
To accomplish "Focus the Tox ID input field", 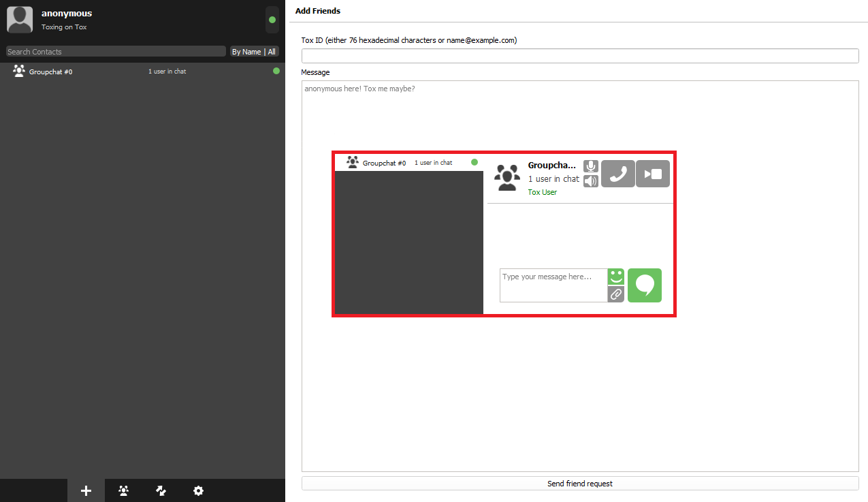I will pos(580,56).
